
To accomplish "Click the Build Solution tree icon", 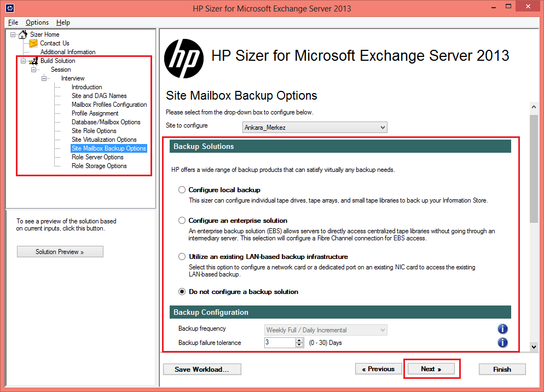I will [x=33, y=61].
